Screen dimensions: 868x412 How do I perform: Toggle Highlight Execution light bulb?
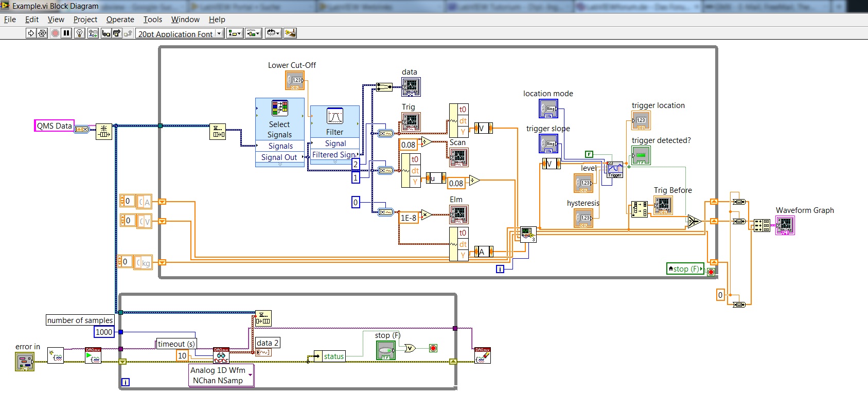(x=80, y=33)
